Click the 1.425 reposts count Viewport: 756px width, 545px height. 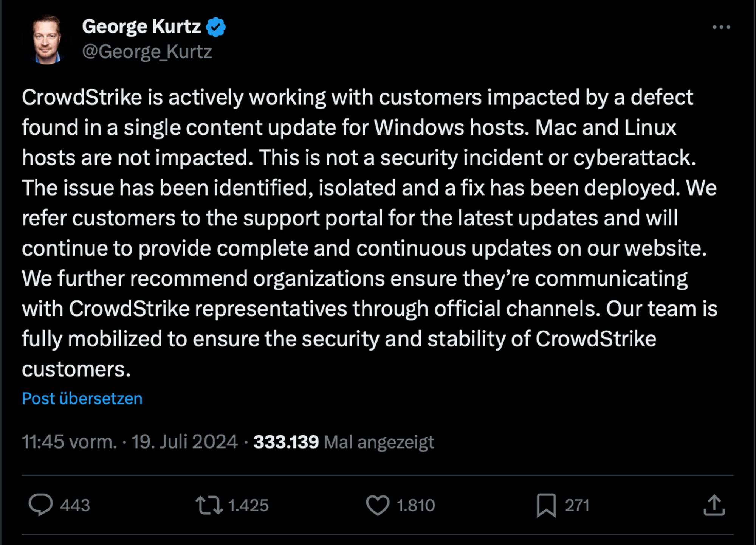tap(248, 505)
